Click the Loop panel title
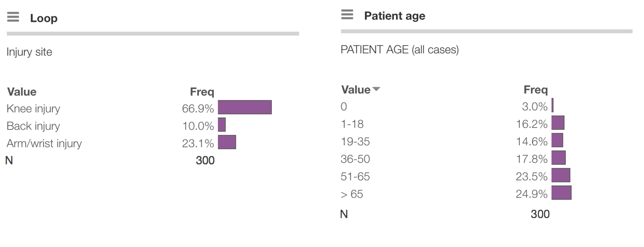 pyautogui.click(x=43, y=18)
